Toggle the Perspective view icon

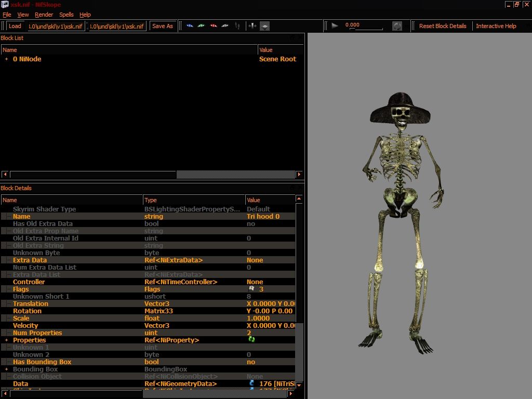(264, 26)
